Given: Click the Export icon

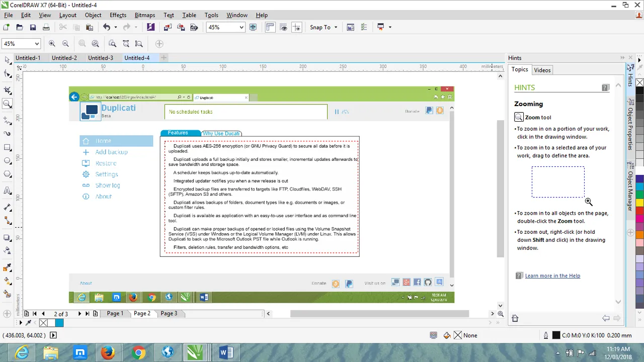Looking at the screenshot, I should coord(181,27).
